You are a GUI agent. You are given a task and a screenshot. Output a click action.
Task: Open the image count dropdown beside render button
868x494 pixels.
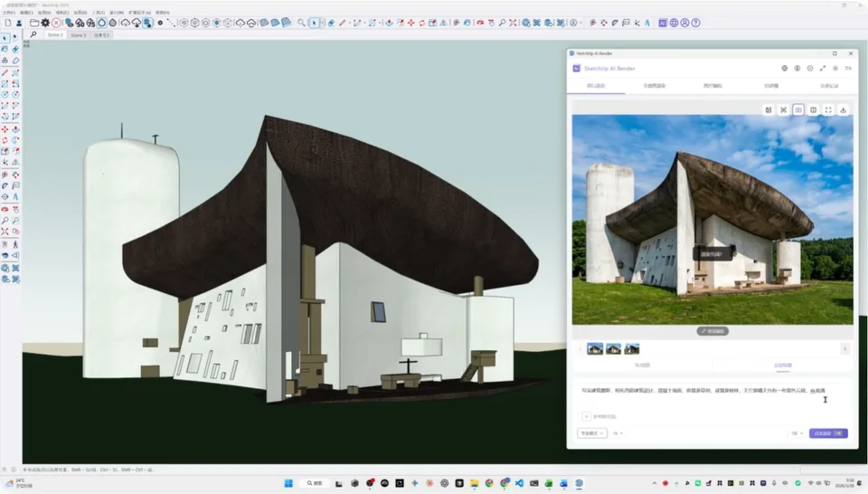(797, 433)
